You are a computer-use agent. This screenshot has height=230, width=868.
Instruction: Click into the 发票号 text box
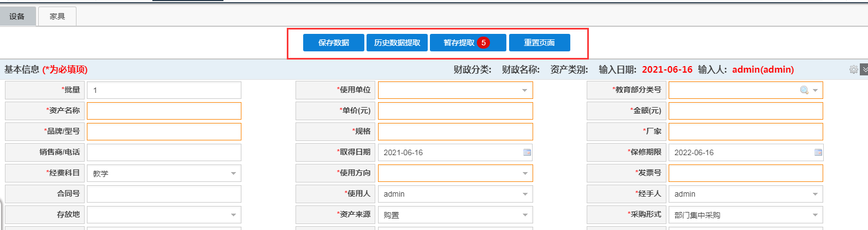[746, 173]
